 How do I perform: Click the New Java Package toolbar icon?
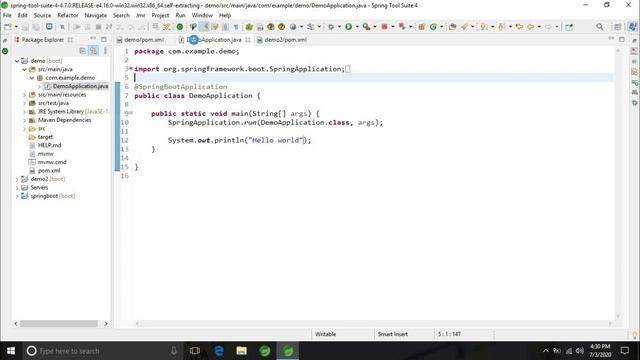tap(422, 27)
